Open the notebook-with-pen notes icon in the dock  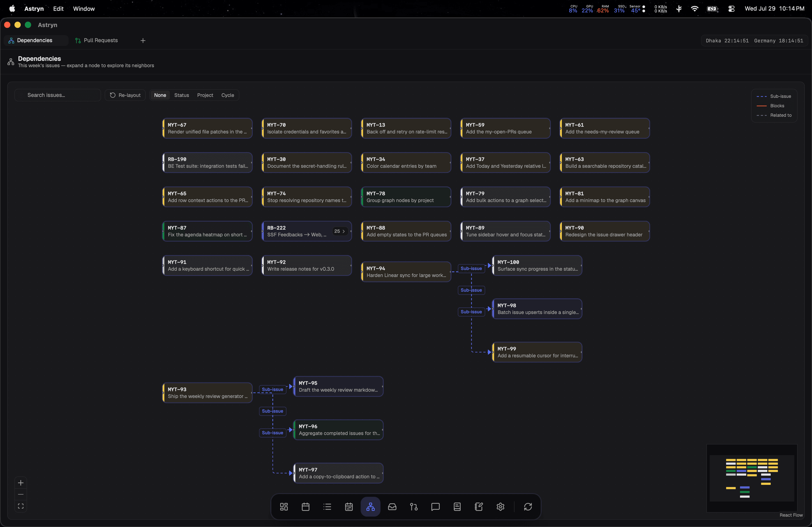(x=479, y=506)
